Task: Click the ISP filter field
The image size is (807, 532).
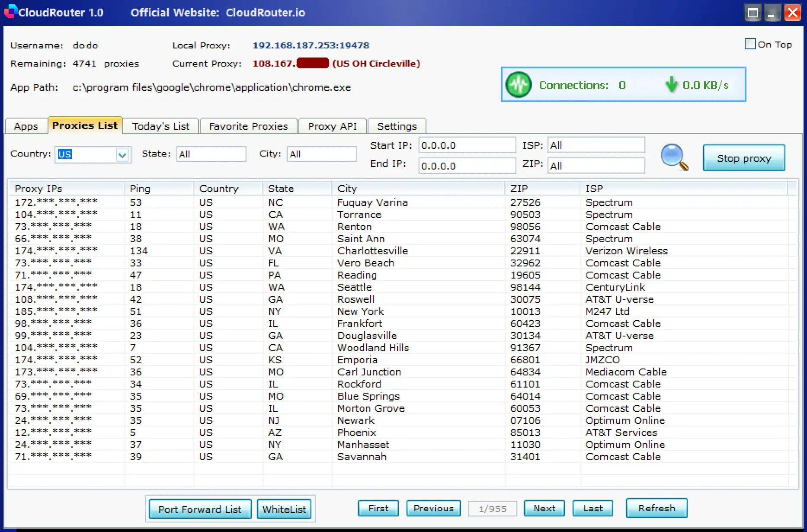Action: (596, 145)
